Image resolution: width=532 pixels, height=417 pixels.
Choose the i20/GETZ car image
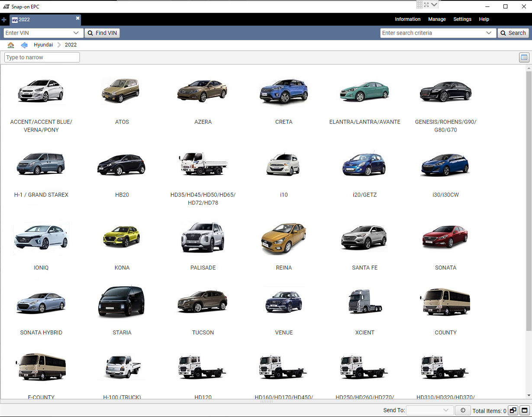[364, 164]
